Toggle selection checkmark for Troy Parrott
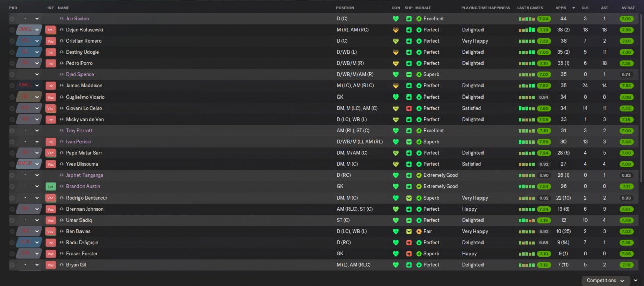Screen dimensions: 644x286 (12, 131)
